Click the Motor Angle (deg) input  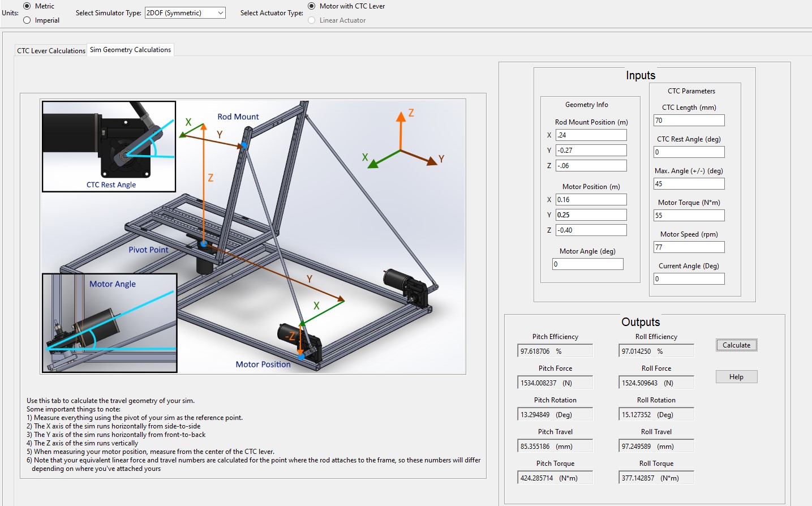point(587,264)
